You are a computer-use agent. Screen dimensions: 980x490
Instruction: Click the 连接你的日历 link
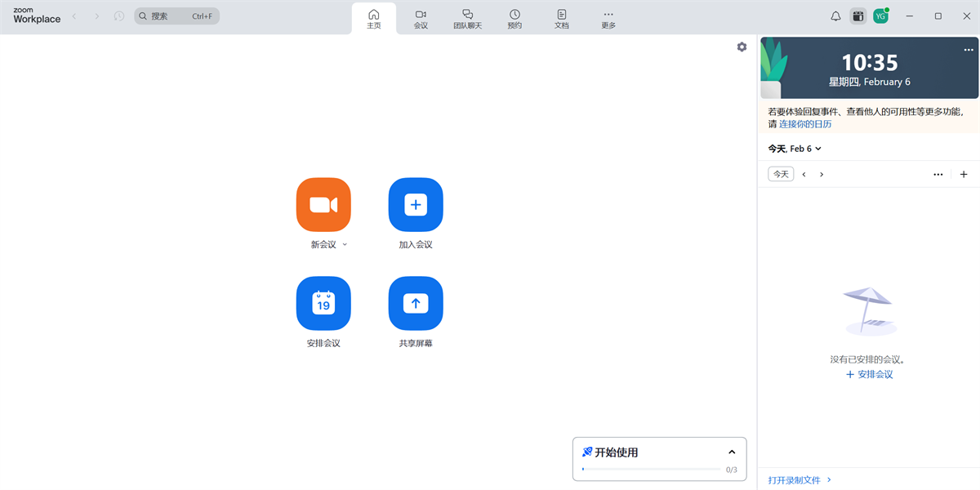(804, 123)
